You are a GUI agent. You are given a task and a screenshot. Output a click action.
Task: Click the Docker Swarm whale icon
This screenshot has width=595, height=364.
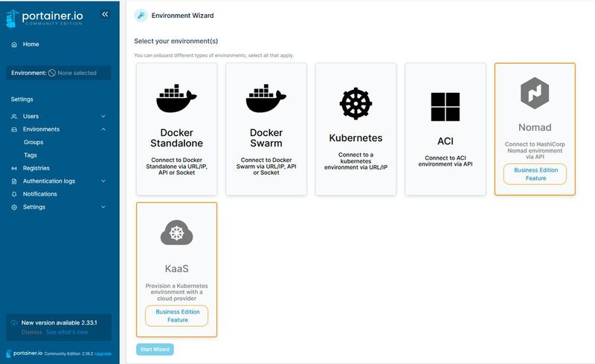266,99
